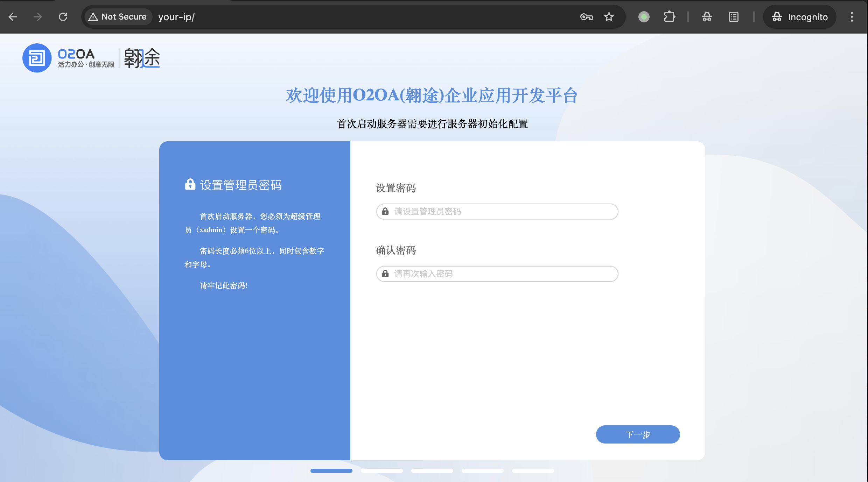Viewport: 868px width, 482px height.
Task: Select the second step progress indicator
Action: click(x=381, y=471)
